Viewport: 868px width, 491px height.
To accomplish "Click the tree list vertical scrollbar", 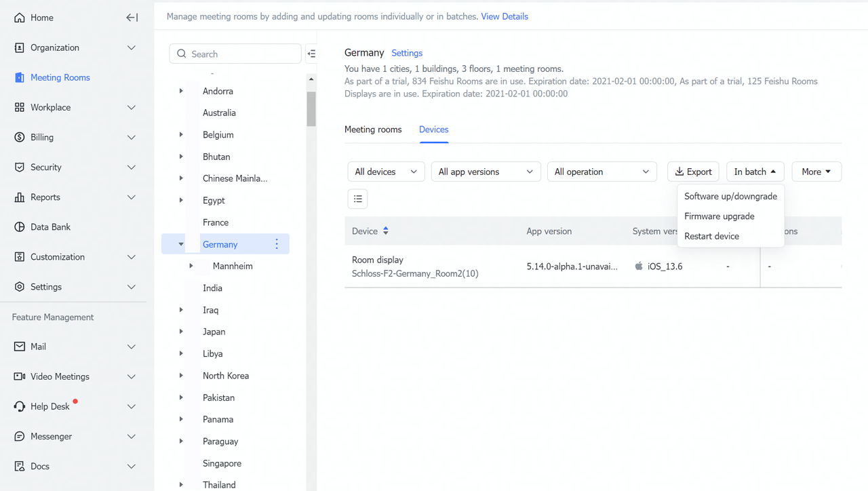I will (311, 109).
